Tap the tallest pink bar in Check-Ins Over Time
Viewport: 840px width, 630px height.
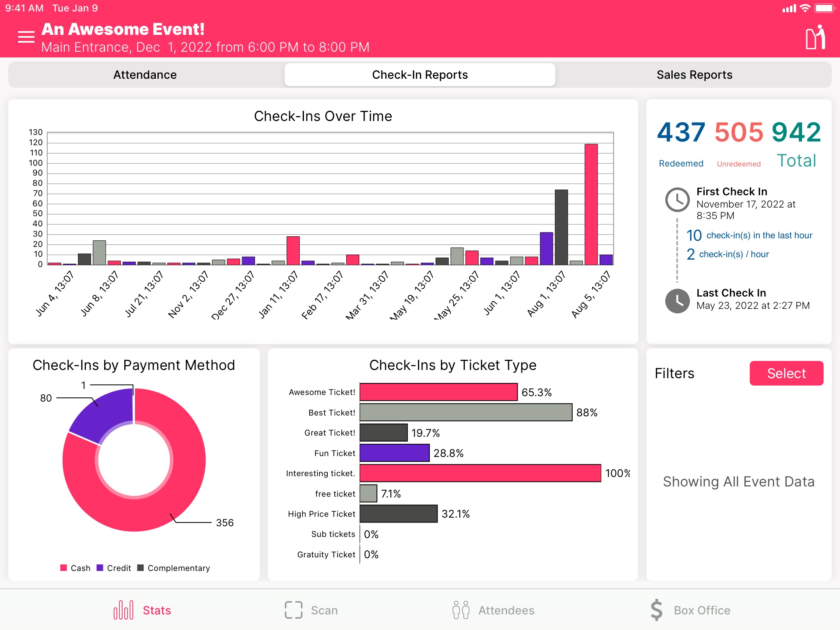point(591,204)
